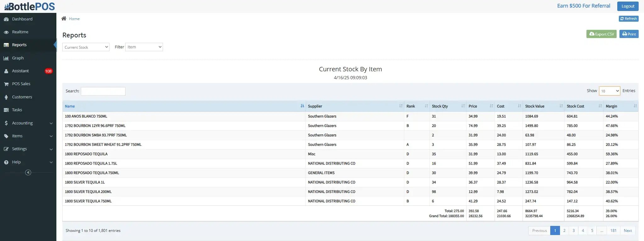The height and width of the screenshot is (241, 644).
Task: Click the 59.36% margin value
Action: 612,154
